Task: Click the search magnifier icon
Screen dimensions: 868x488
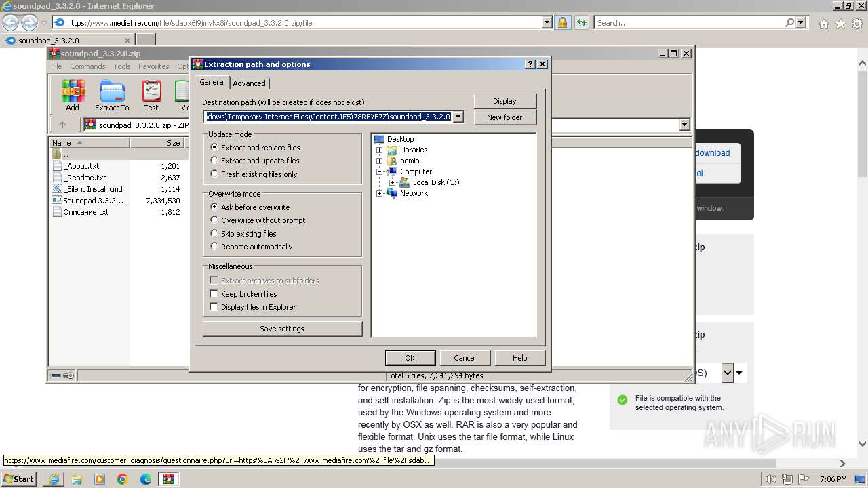Action: (x=789, y=22)
